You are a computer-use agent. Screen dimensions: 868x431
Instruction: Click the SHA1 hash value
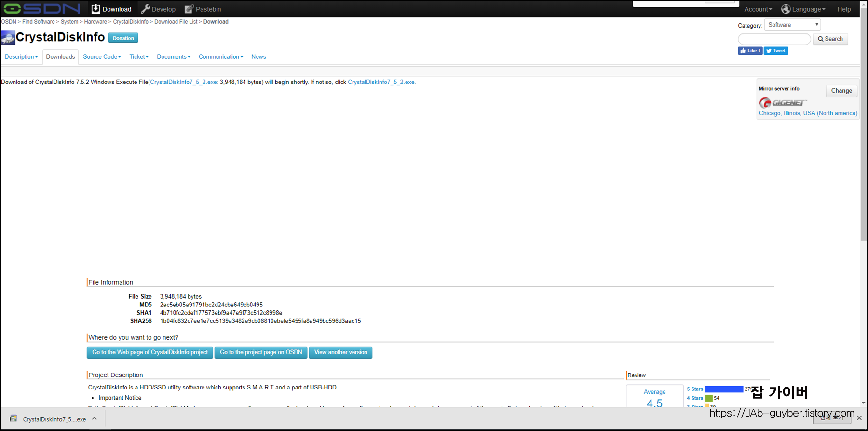click(221, 313)
